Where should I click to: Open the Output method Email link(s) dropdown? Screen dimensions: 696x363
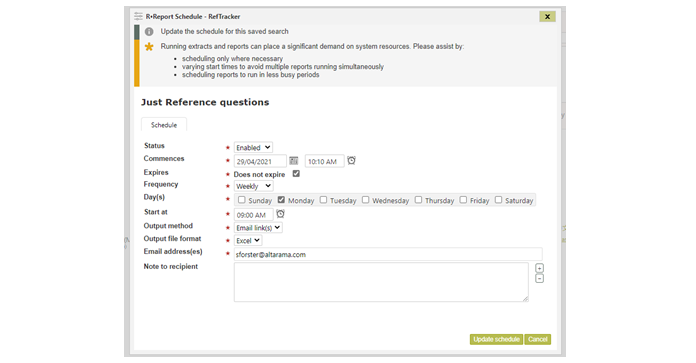pos(258,228)
